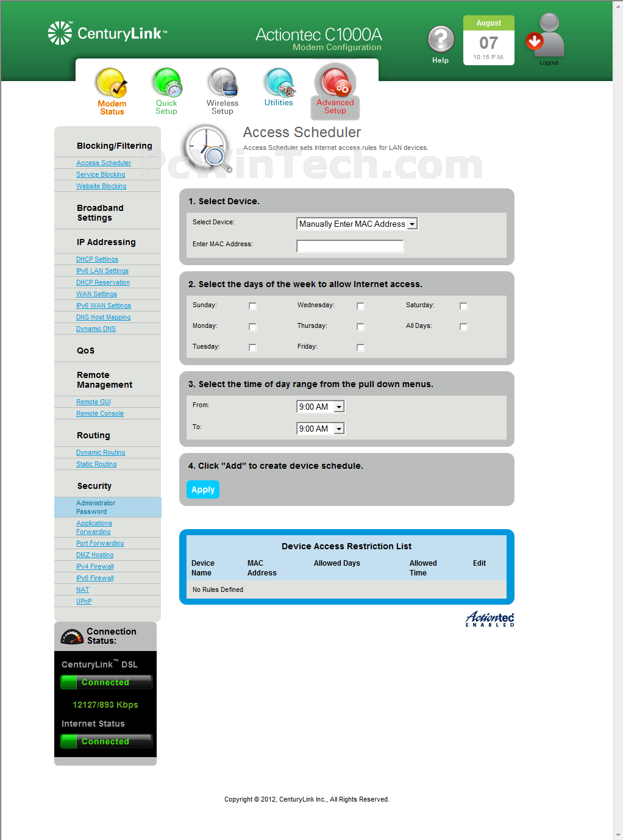Check the Sunday checkbox
Screen dimensions: 623x840
252,306
